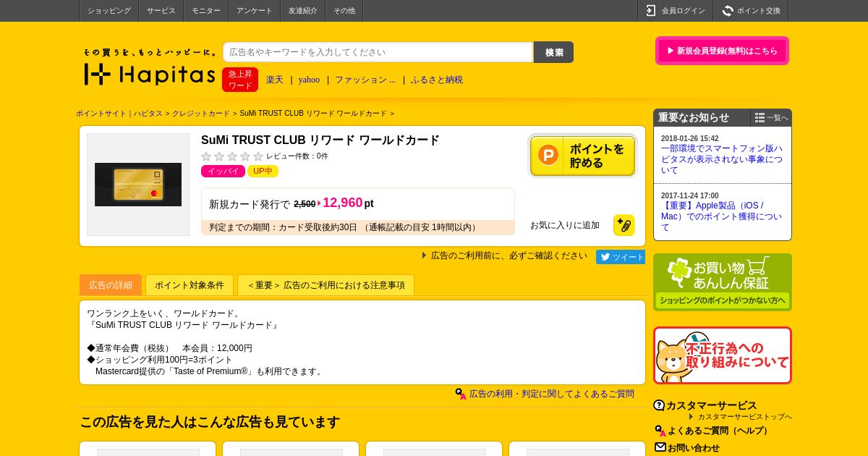Open the 友達紹介 menu item
This screenshot has height=456, width=868.
coord(303,11)
